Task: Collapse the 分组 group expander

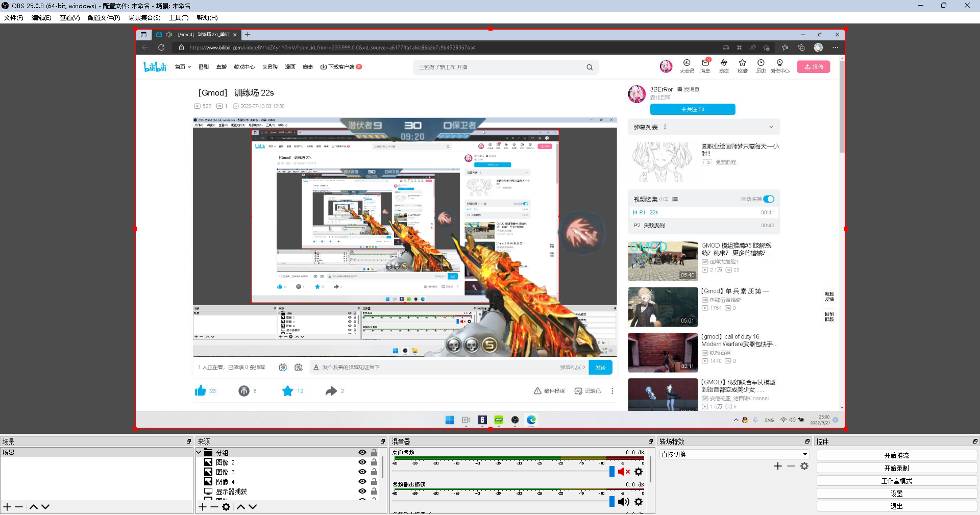Action: [x=199, y=453]
